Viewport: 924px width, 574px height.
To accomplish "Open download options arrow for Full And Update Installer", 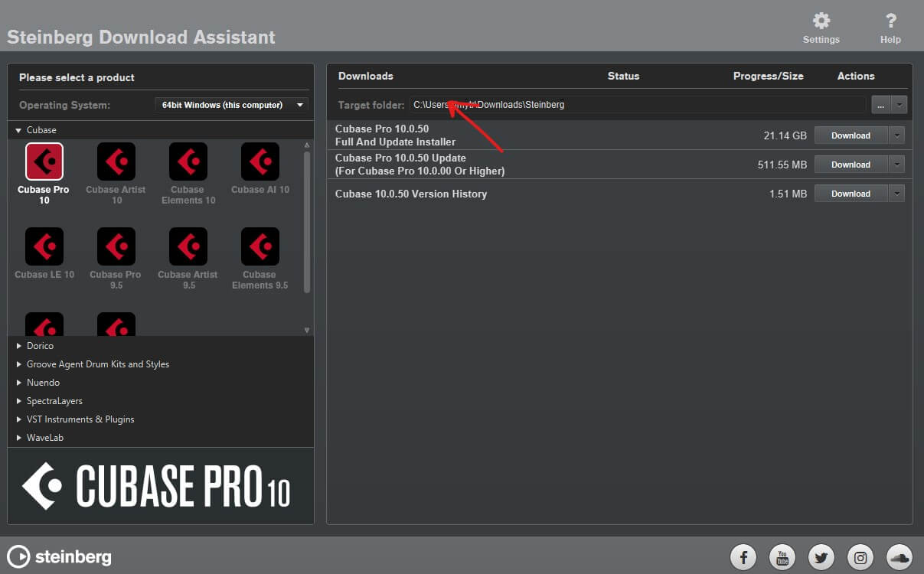I will tap(897, 135).
